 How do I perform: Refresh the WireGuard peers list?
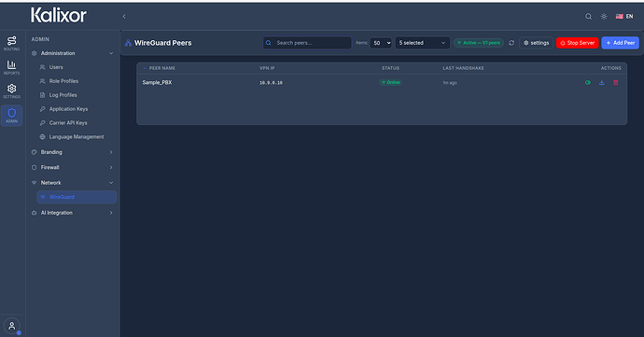[x=511, y=43]
